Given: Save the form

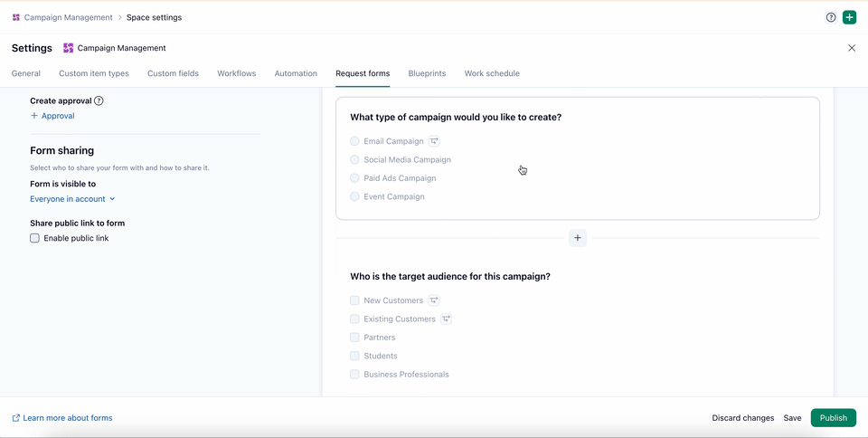Looking at the screenshot, I should click(x=792, y=418).
